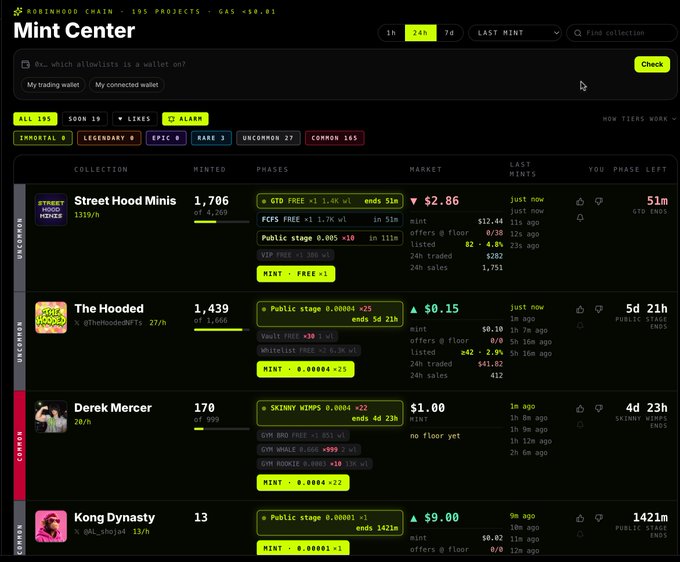Image resolution: width=680 pixels, height=562 pixels.
Task: Filter by RARE 3 tier
Action: click(211, 138)
